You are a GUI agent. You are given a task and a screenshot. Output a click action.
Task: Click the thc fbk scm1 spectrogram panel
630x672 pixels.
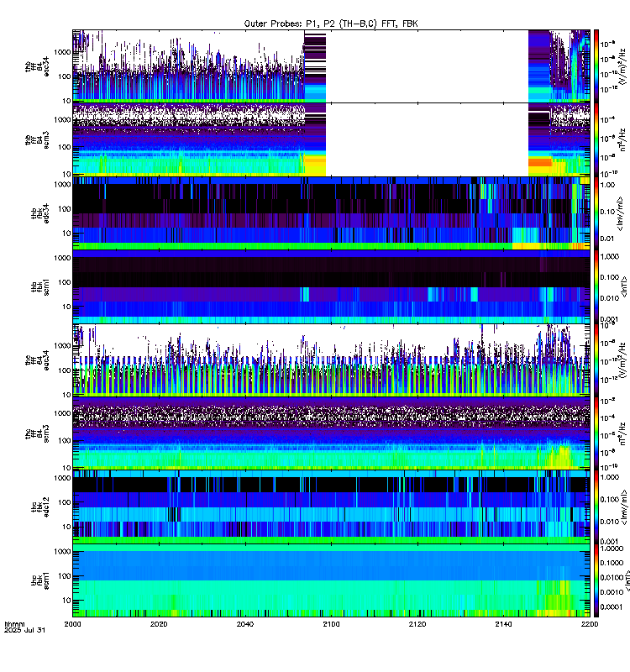click(x=331, y=580)
